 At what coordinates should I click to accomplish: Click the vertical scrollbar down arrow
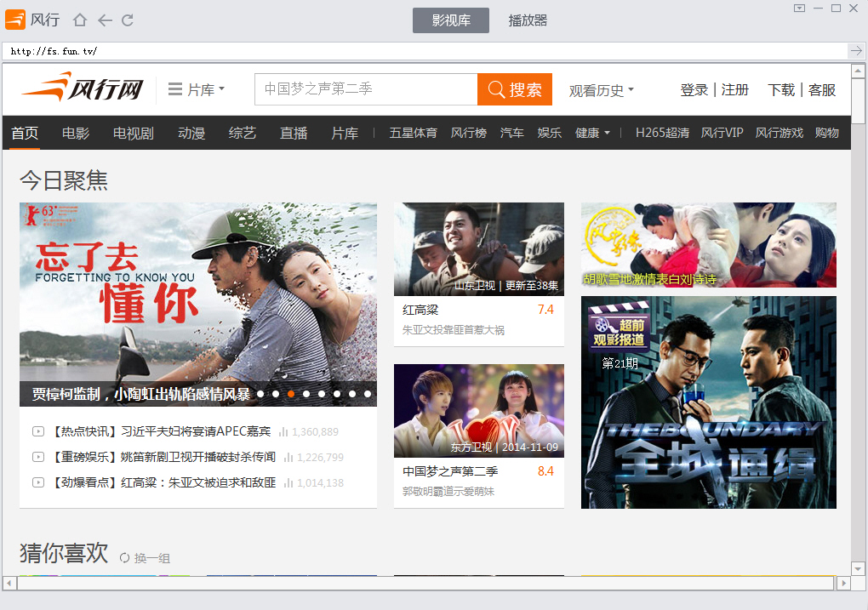click(858, 568)
